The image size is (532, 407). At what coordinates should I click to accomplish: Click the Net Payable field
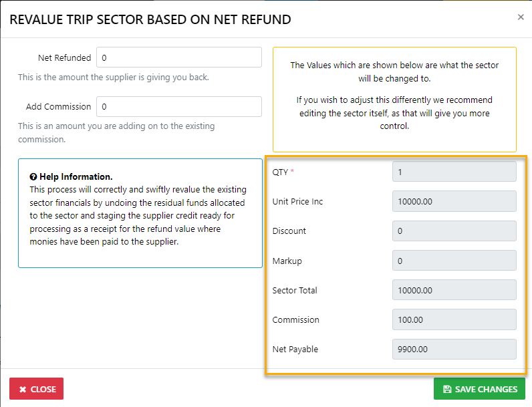[454, 349]
